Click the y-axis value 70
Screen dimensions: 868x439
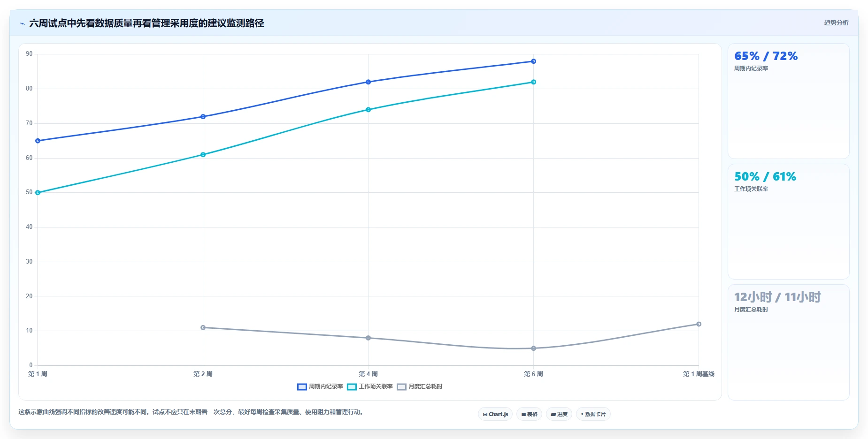29,123
